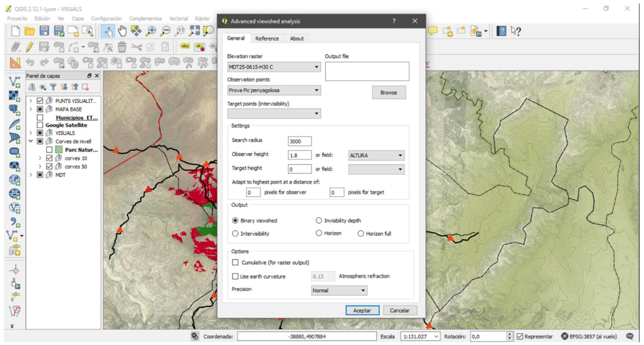Click the Browse button
Viewport: 644px width, 345px height.
(x=389, y=93)
